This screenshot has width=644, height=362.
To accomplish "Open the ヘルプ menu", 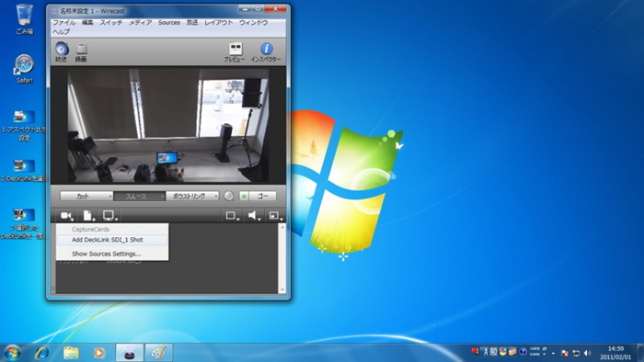I will point(62,31).
